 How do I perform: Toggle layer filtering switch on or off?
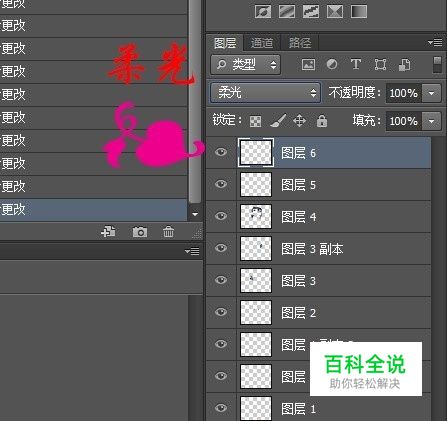tap(437, 65)
